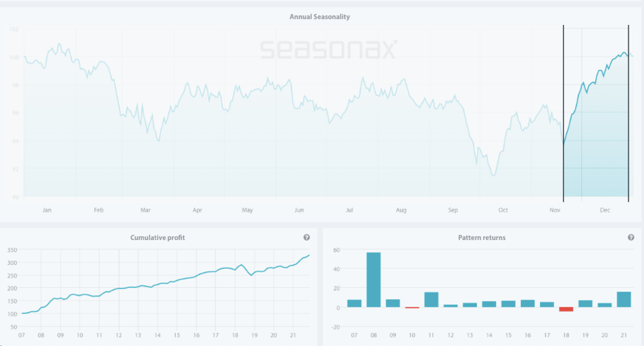This screenshot has height=346, width=644.
Task: Click the -20 label on Pattern returns axis
Action: coord(336,327)
